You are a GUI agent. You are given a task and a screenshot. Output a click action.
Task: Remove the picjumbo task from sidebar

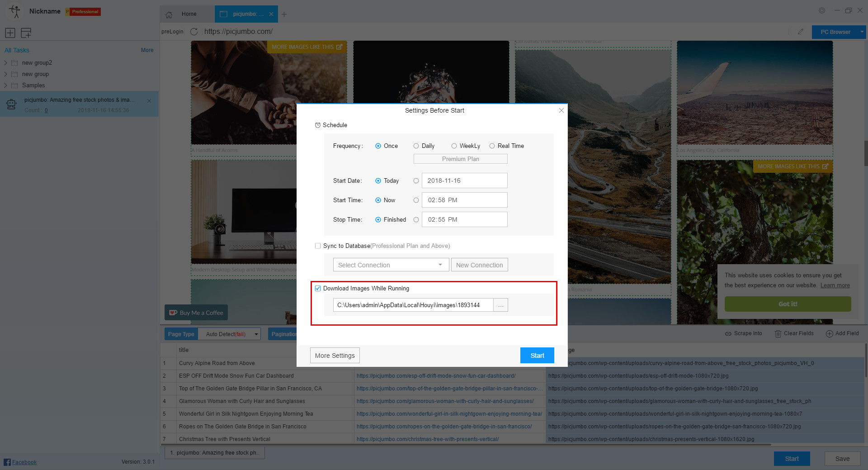click(149, 101)
